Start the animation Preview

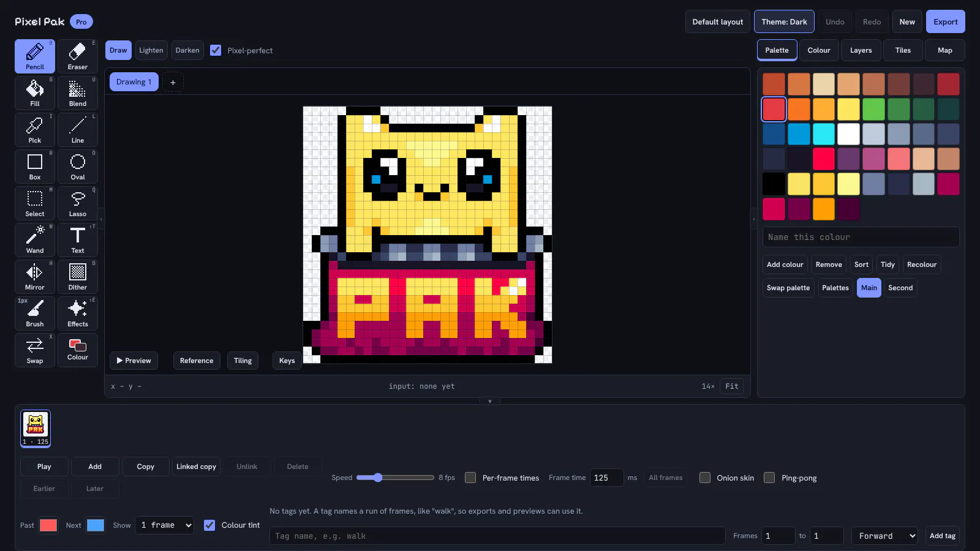pyautogui.click(x=134, y=361)
